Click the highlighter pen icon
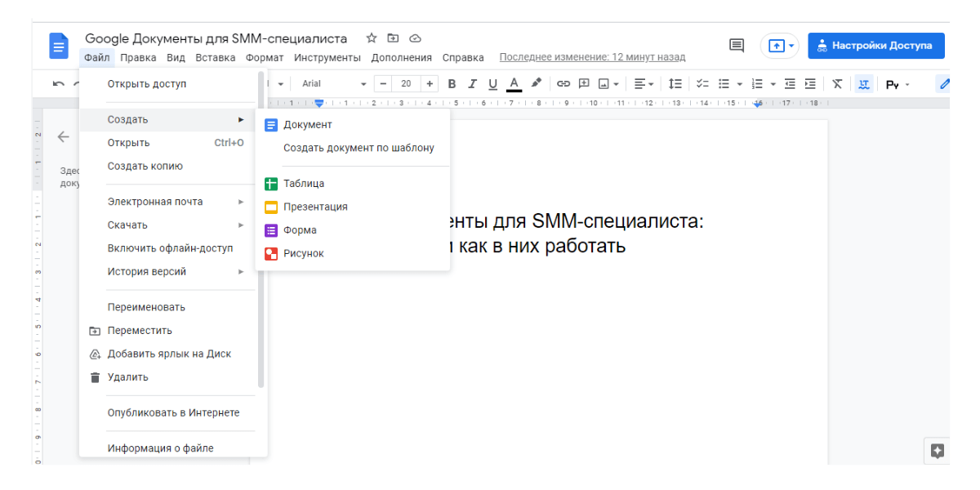 (x=537, y=83)
